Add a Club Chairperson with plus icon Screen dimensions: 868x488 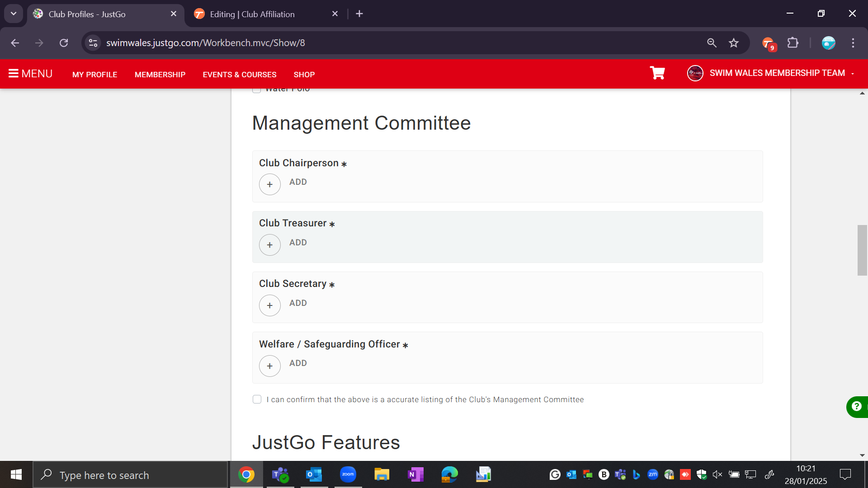point(270,184)
